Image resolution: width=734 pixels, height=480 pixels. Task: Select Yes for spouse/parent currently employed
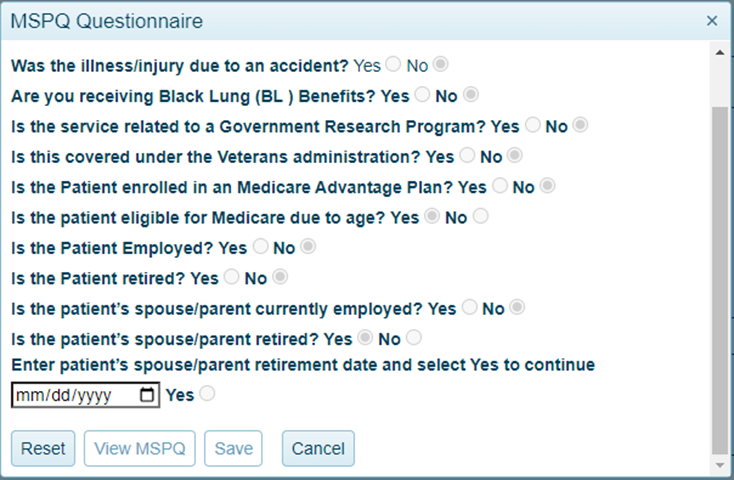[x=469, y=308]
